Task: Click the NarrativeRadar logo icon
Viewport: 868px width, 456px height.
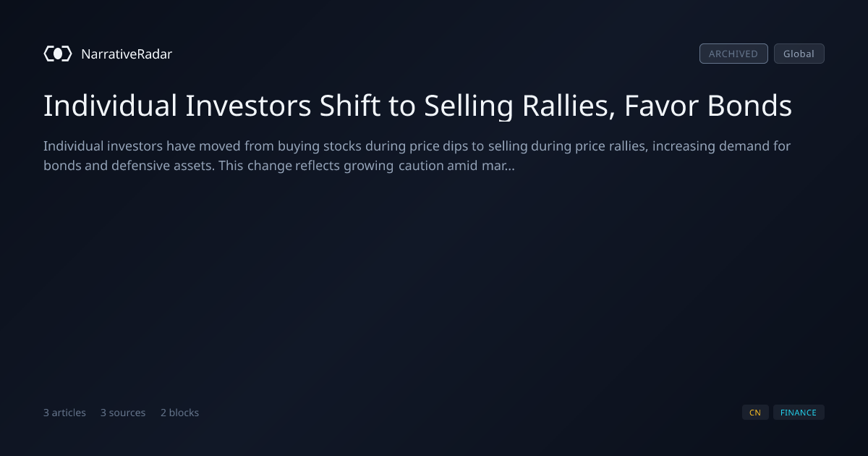Action: pyautogui.click(x=58, y=54)
